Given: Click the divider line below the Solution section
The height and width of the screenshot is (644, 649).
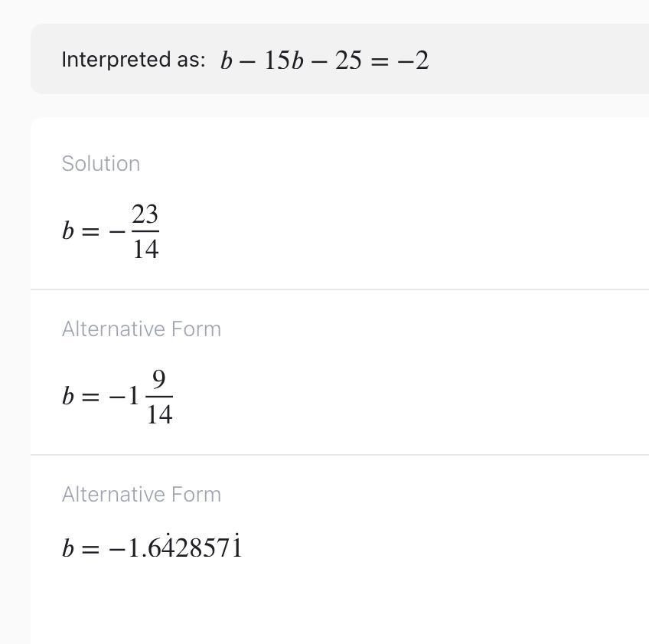Looking at the screenshot, I should 340,289.
